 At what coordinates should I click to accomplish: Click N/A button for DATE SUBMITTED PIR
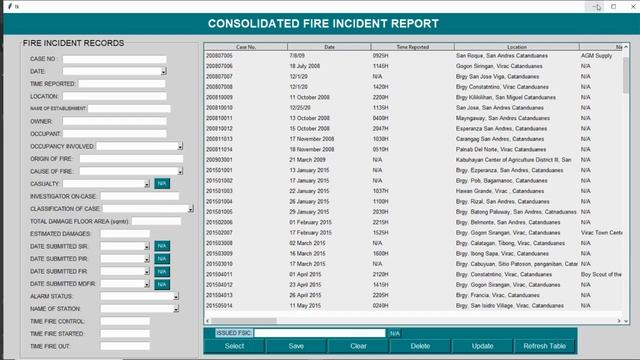click(162, 259)
